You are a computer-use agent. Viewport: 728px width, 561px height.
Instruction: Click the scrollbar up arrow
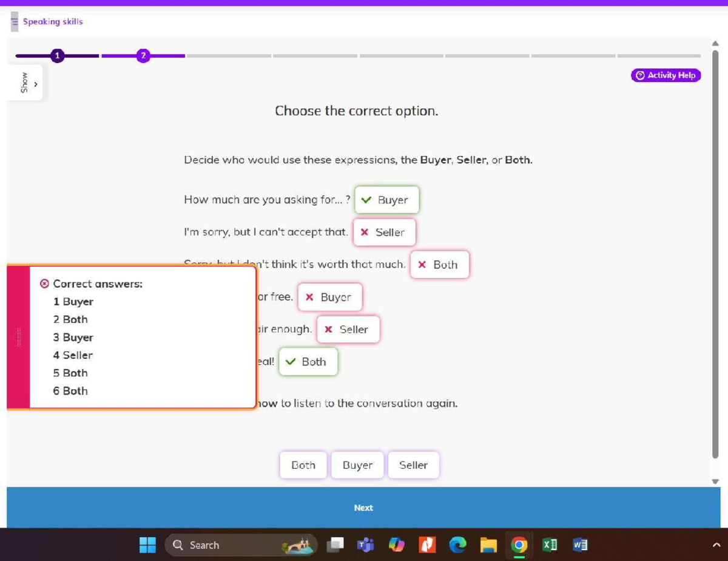715,43
